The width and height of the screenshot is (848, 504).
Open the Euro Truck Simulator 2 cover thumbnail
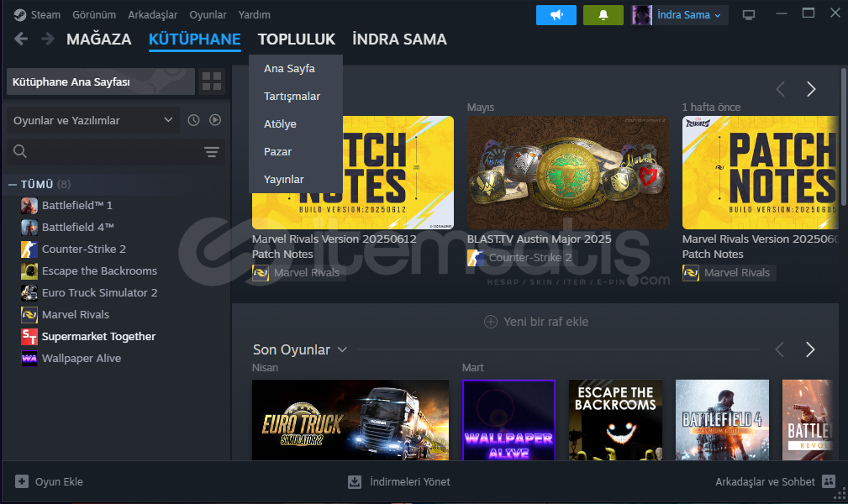point(350,420)
